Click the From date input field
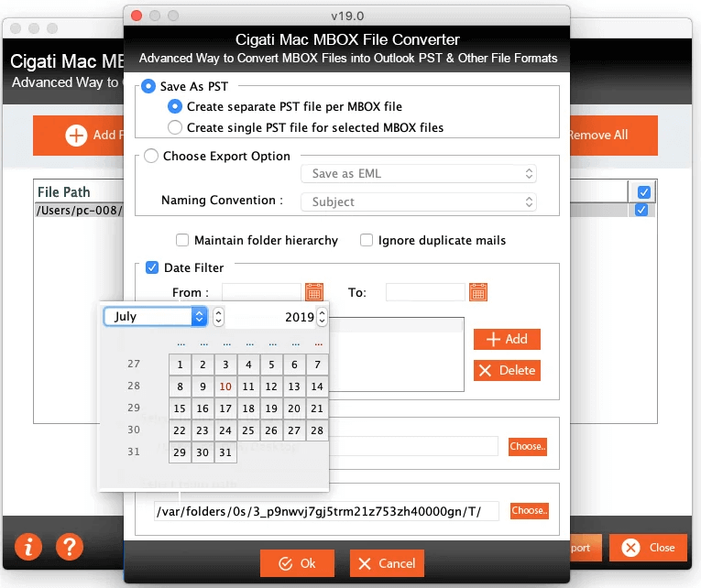The width and height of the screenshot is (701, 588). tap(261, 292)
